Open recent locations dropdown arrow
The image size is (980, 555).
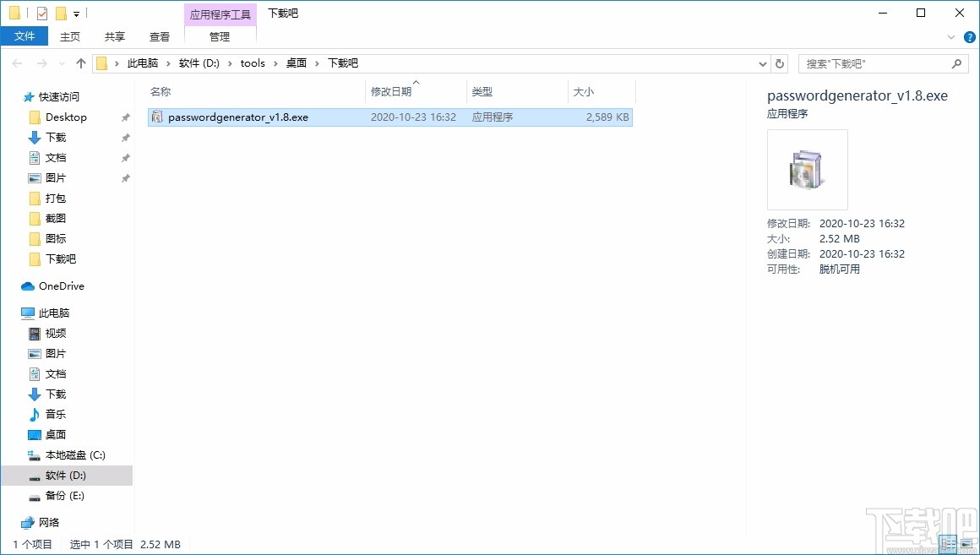(61, 63)
